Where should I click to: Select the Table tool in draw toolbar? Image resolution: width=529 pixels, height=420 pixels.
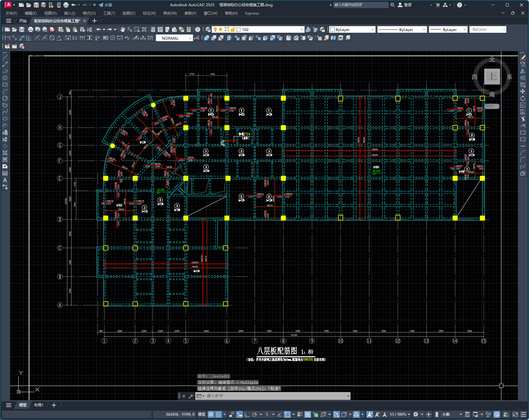[x=5, y=173]
